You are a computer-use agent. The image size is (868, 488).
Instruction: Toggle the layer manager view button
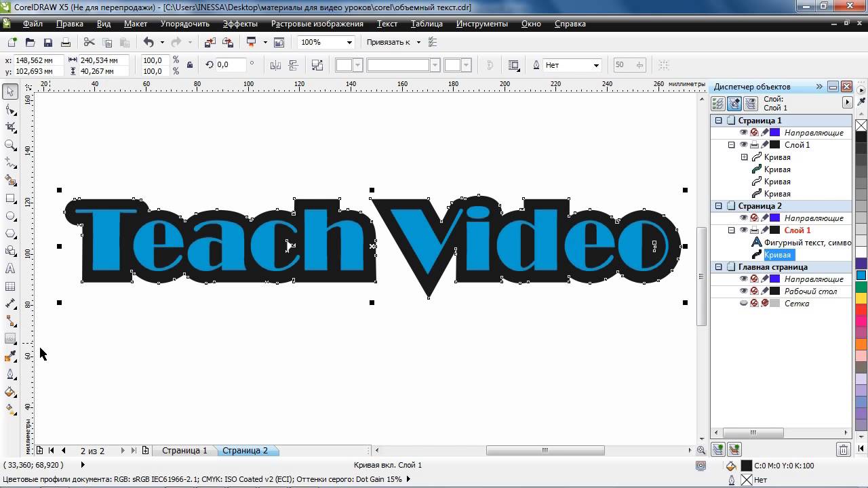tap(750, 104)
